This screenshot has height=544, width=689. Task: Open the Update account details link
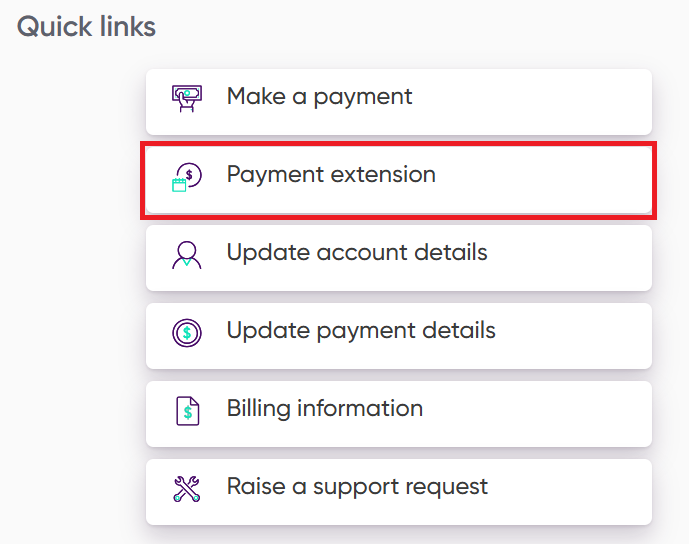pos(356,253)
